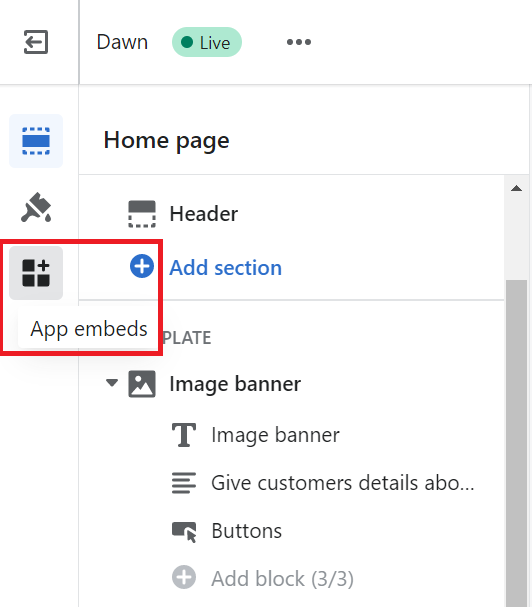Select the Buttons block cursor icon
The image size is (532, 607).
(x=184, y=532)
